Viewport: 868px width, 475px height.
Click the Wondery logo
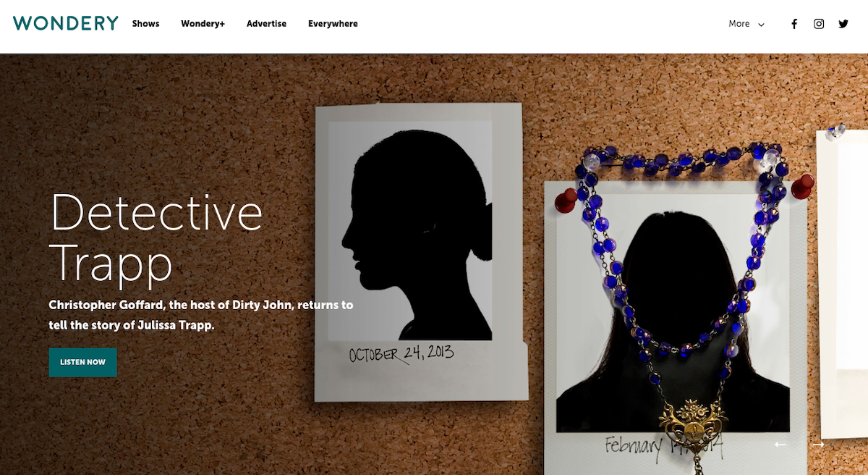tap(66, 23)
